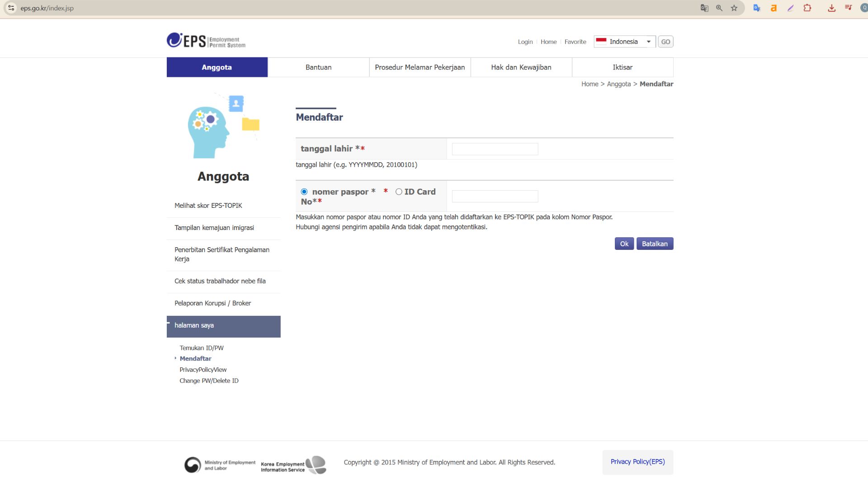Open the Prosedur Melamar Pekerjaan tab
The width and height of the screenshot is (868, 488).
pos(420,67)
